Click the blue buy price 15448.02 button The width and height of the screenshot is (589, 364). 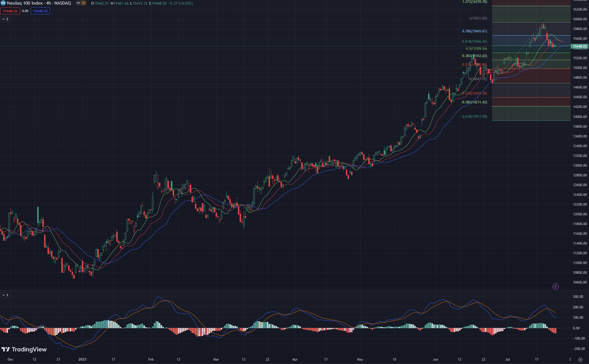tap(40, 11)
